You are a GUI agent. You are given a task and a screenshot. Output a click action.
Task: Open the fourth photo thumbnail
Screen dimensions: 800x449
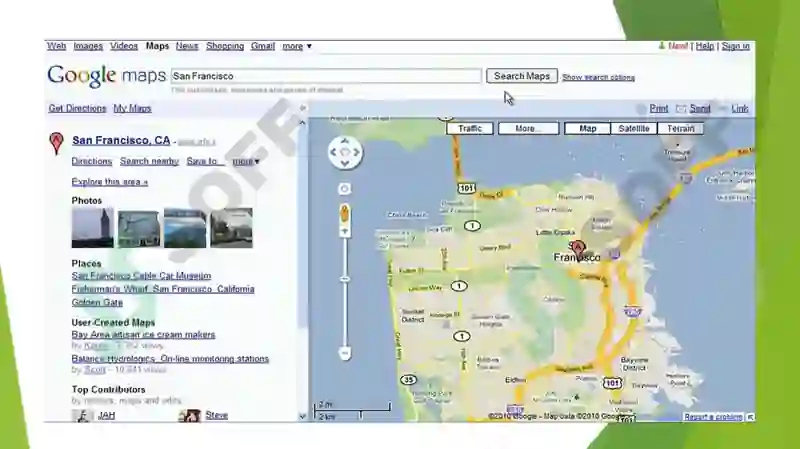click(232, 228)
